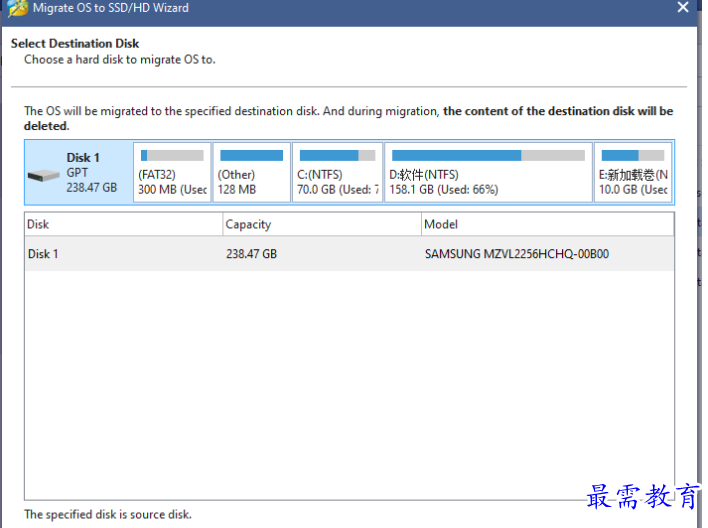Click the FAT32 partition usage bar
This screenshot has height=528, width=708.
click(172, 156)
